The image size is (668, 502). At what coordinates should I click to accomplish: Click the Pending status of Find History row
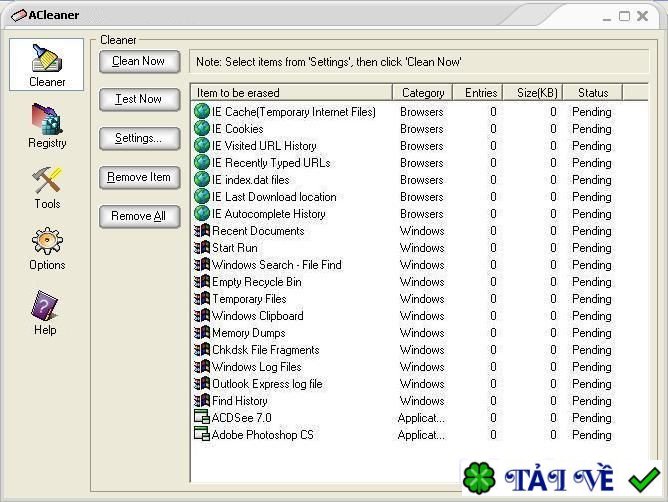click(591, 401)
